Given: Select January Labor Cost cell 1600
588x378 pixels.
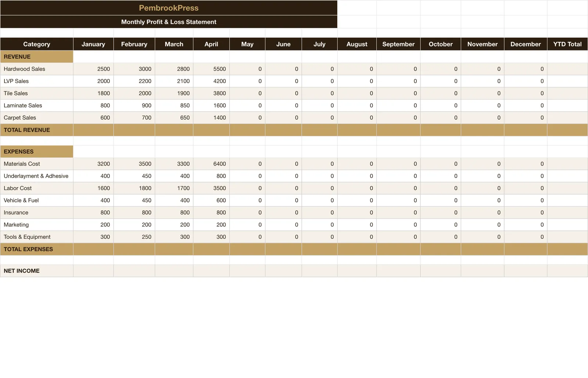Looking at the screenshot, I should tap(93, 188).
